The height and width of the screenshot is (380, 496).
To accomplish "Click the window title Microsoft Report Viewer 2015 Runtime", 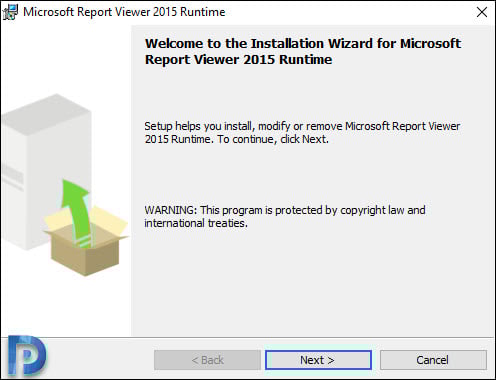I will pos(124,12).
